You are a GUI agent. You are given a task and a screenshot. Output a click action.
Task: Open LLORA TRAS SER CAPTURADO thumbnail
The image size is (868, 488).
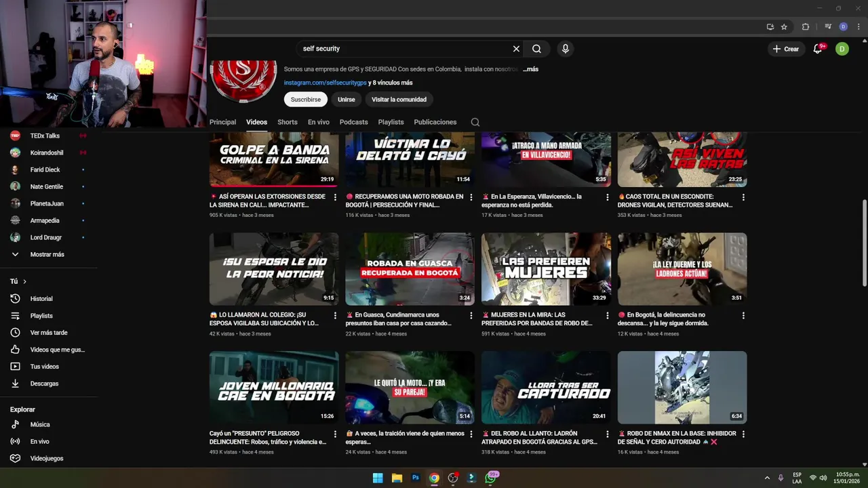tap(546, 388)
